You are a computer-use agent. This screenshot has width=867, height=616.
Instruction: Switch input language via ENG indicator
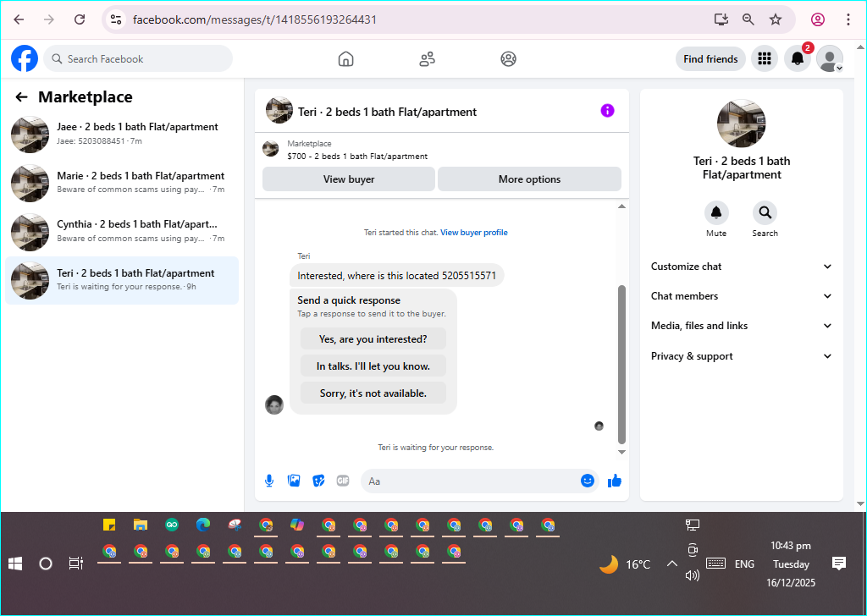744,564
